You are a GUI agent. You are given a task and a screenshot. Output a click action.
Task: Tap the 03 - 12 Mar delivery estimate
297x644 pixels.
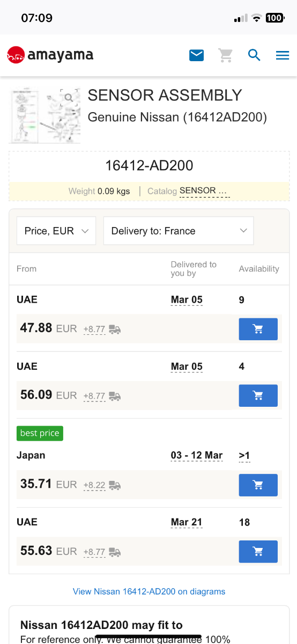coord(197,456)
